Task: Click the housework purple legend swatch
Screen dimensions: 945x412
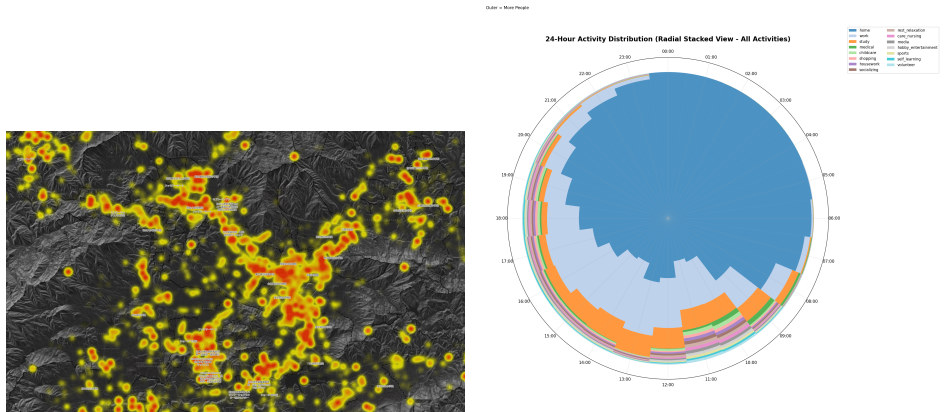Action: click(x=853, y=64)
